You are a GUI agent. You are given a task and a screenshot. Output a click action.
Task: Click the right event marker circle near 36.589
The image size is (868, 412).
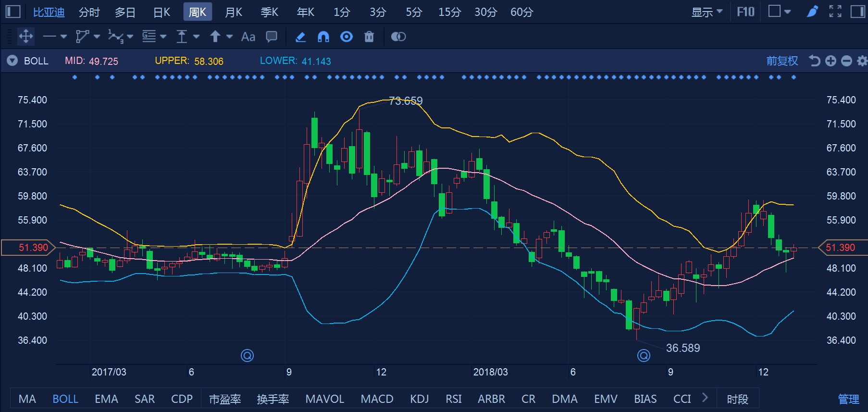click(x=644, y=355)
